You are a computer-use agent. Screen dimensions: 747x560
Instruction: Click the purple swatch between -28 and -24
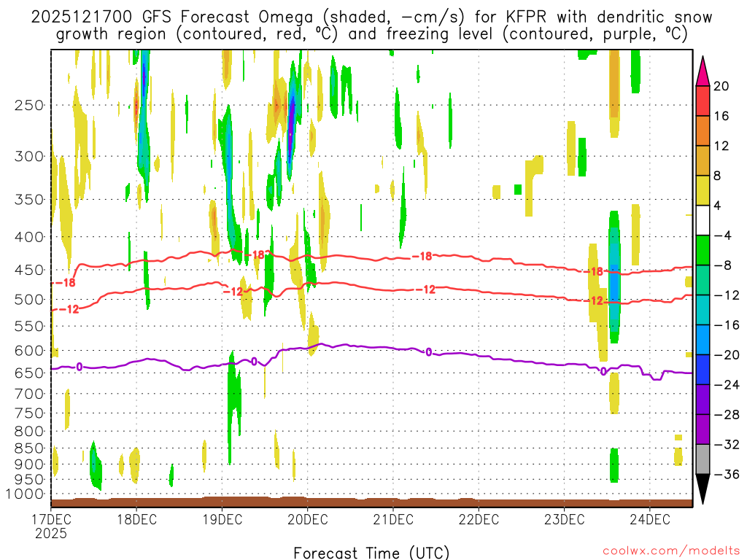[x=703, y=400]
